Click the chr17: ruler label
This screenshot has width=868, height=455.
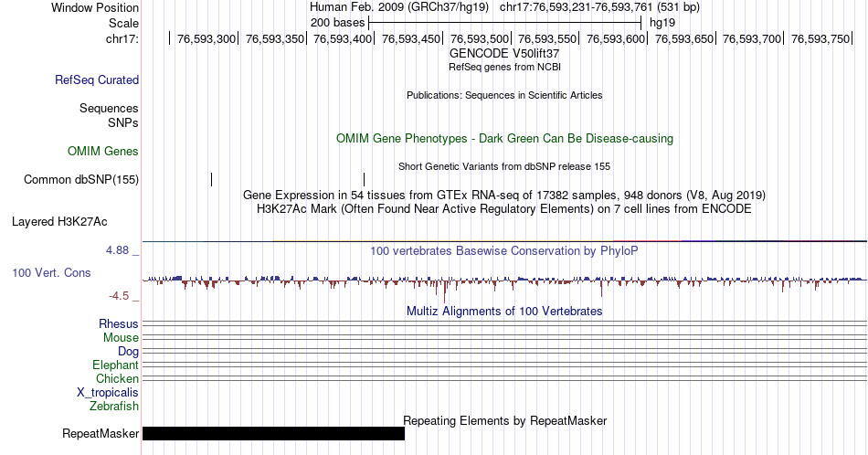pyautogui.click(x=122, y=38)
